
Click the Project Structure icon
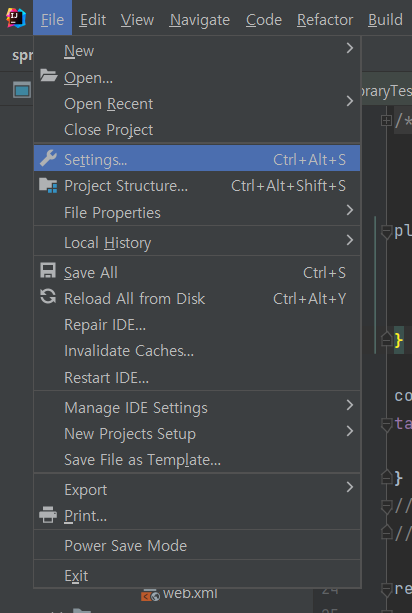pos(48,185)
